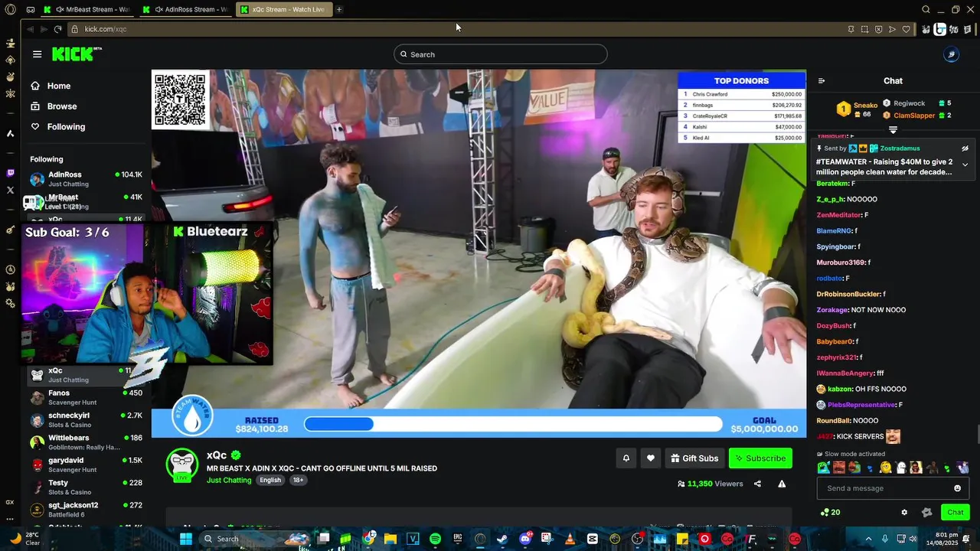The height and width of the screenshot is (551, 980).
Task: Select the xQc Stream tab
Action: [x=284, y=9]
